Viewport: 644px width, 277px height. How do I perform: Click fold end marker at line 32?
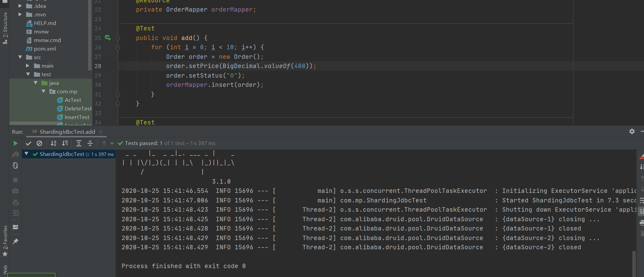point(118,104)
